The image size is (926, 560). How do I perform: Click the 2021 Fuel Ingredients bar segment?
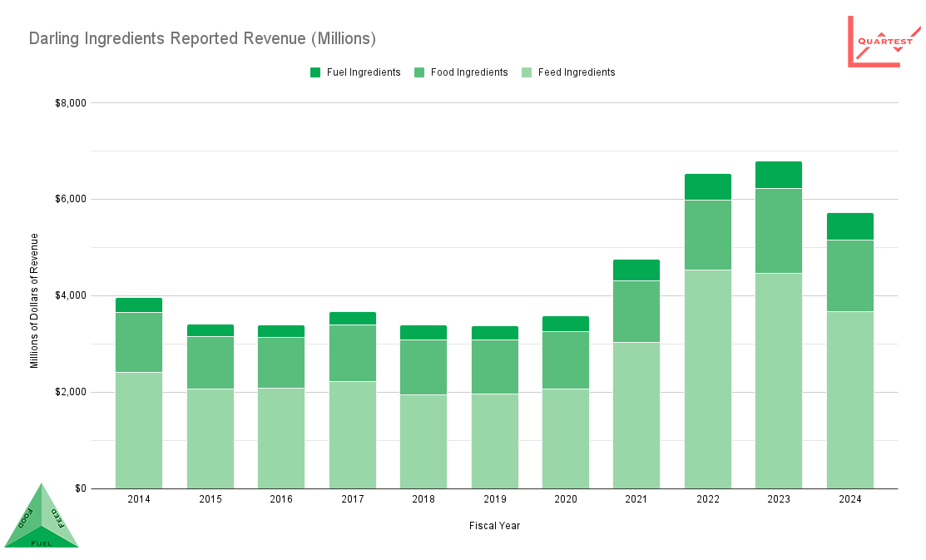pyautogui.click(x=636, y=270)
